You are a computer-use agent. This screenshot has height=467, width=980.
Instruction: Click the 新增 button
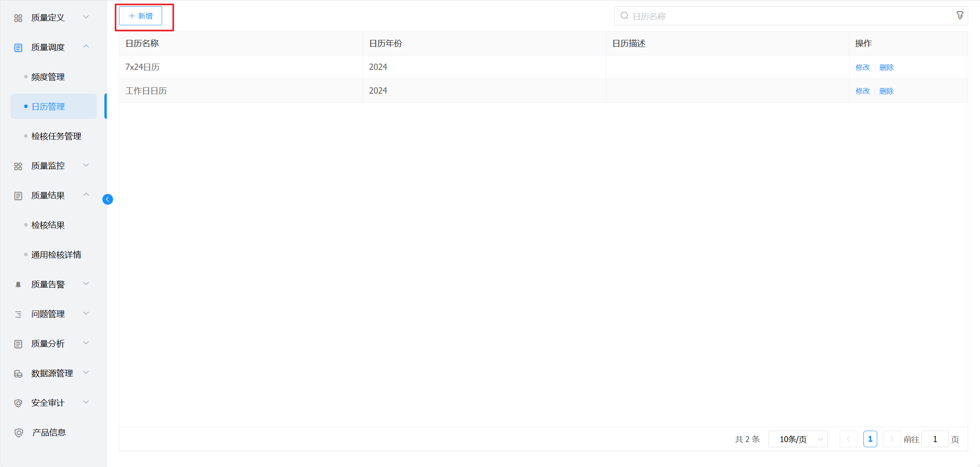[141, 16]
